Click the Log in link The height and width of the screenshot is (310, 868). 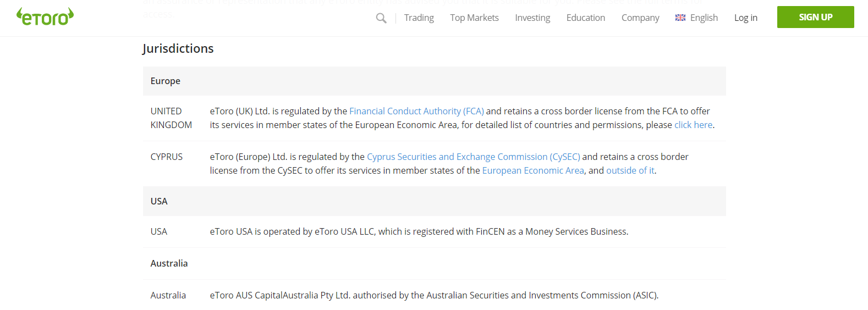[745, 18]
